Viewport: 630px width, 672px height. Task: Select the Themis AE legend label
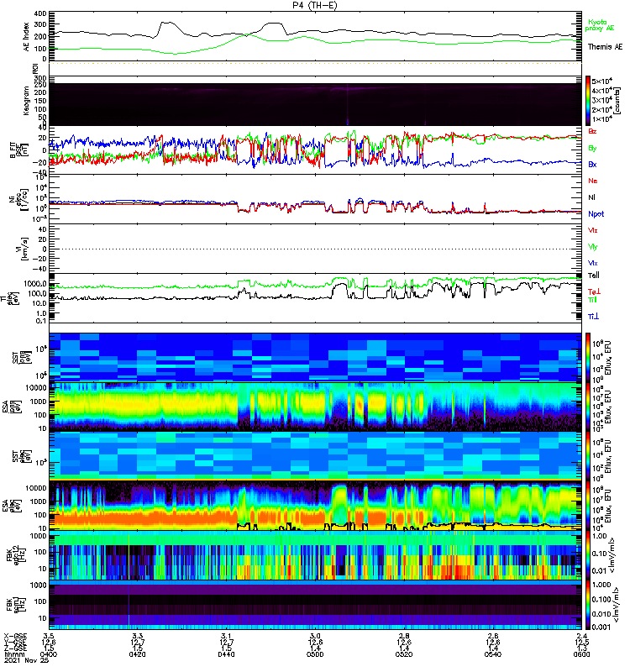(x=605, y=47)
